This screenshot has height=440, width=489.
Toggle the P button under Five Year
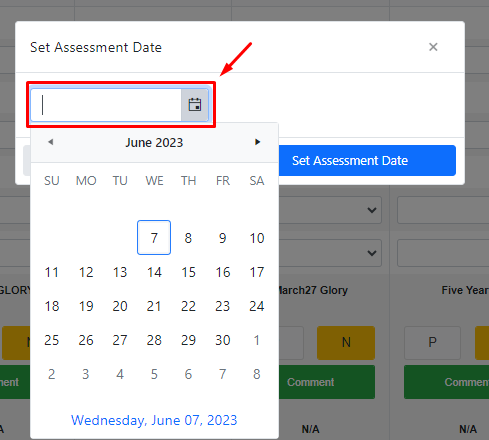[432, 342]
